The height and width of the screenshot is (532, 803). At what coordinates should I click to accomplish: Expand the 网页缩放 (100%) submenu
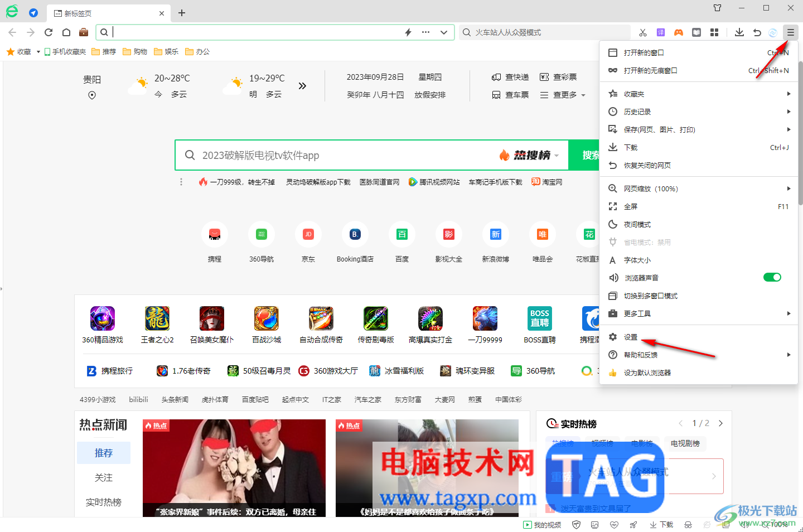[x=789, y=188]
